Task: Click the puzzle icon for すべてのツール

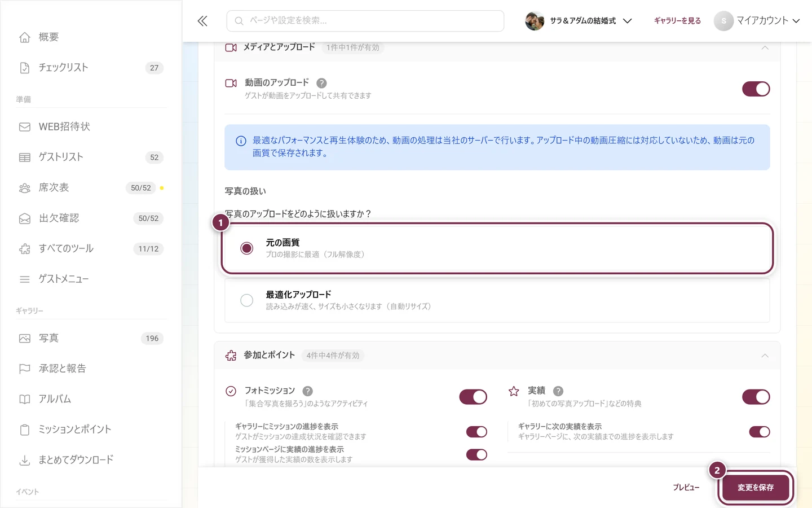Action: (25, 249)
